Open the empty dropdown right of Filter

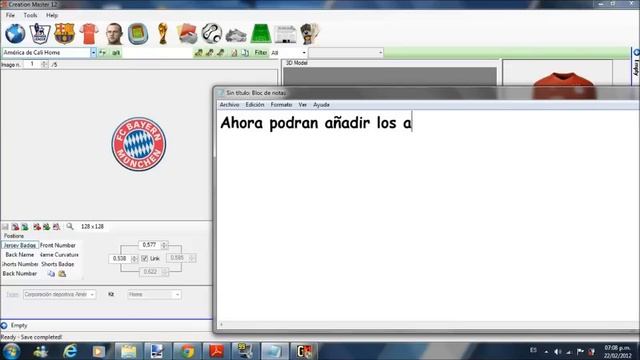pyautogui.click(x=346, y=53)
